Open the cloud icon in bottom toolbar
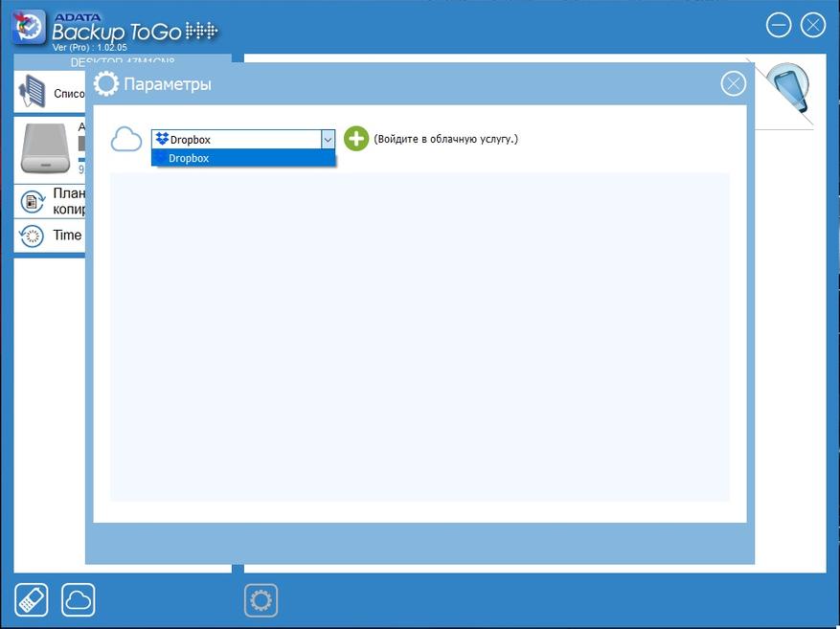 [79, 600]
